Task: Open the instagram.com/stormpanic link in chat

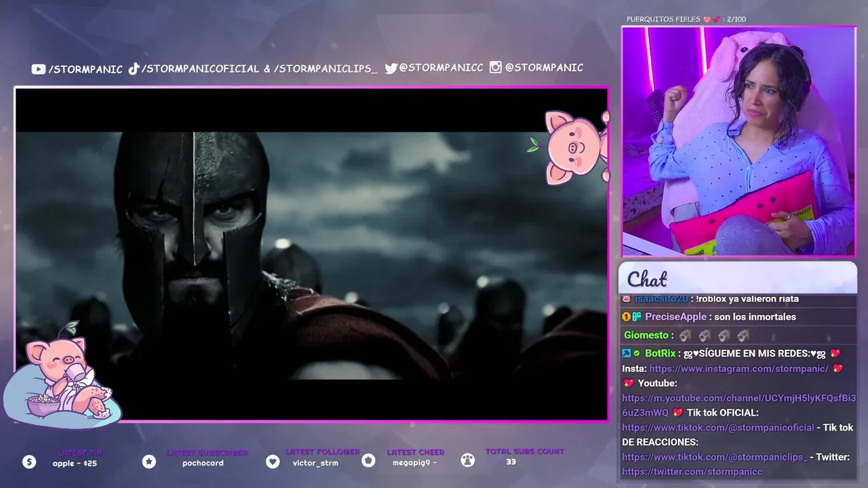Action: [738, 369]
